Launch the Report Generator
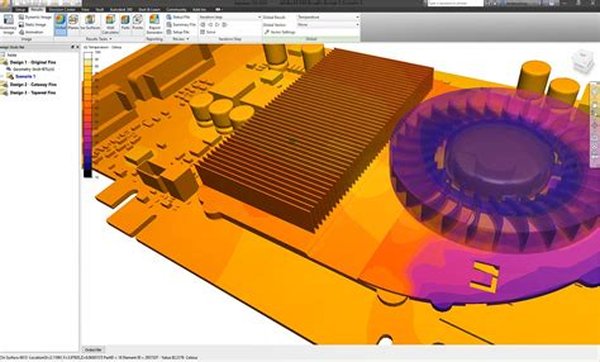The width and height of the screenshot is (600, 362). pyautogui.click(x=154, y=24)
